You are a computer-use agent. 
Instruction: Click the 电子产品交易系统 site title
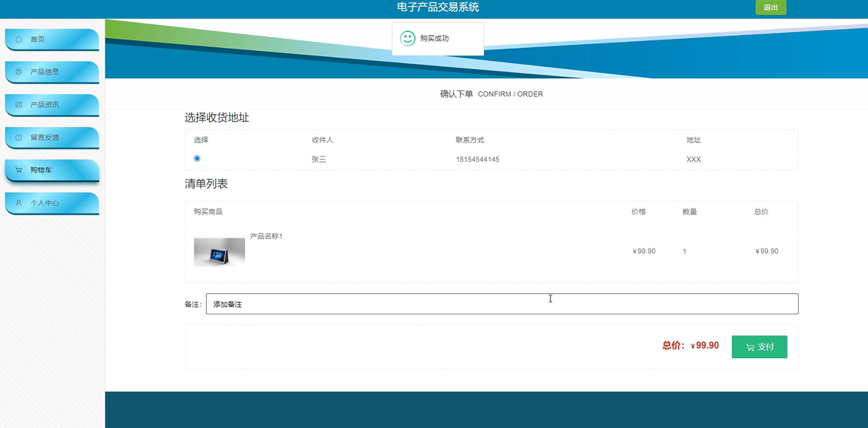coord(438,7)
